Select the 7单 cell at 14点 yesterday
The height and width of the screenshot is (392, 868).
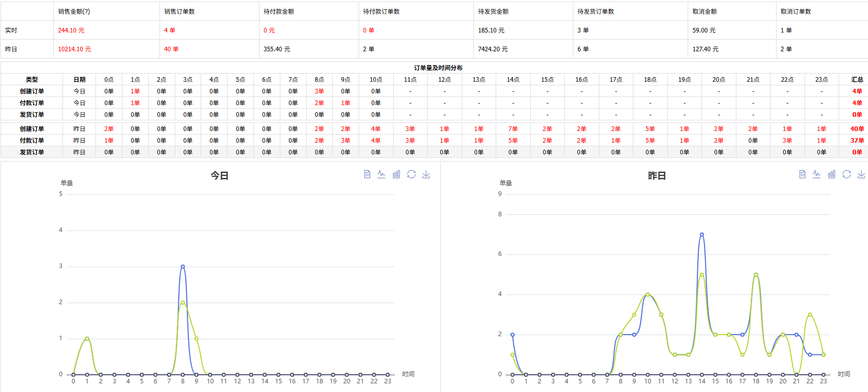point(513,129)
